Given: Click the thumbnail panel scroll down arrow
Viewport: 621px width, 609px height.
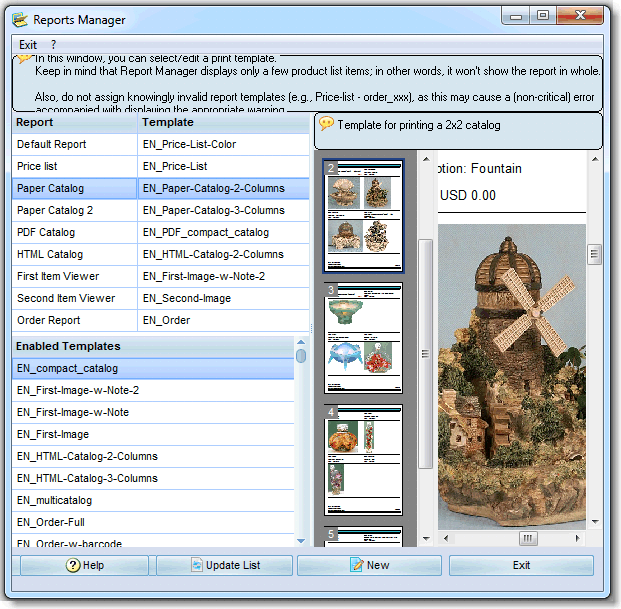Looking at the screenshot, I should 426,538.
